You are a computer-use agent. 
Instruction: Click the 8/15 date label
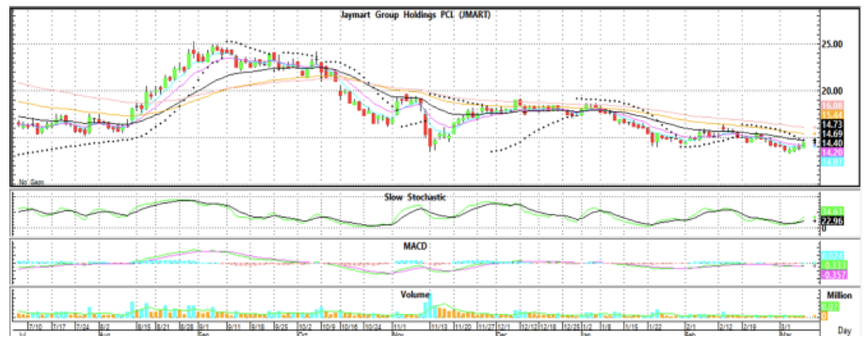tap(145, 327)
